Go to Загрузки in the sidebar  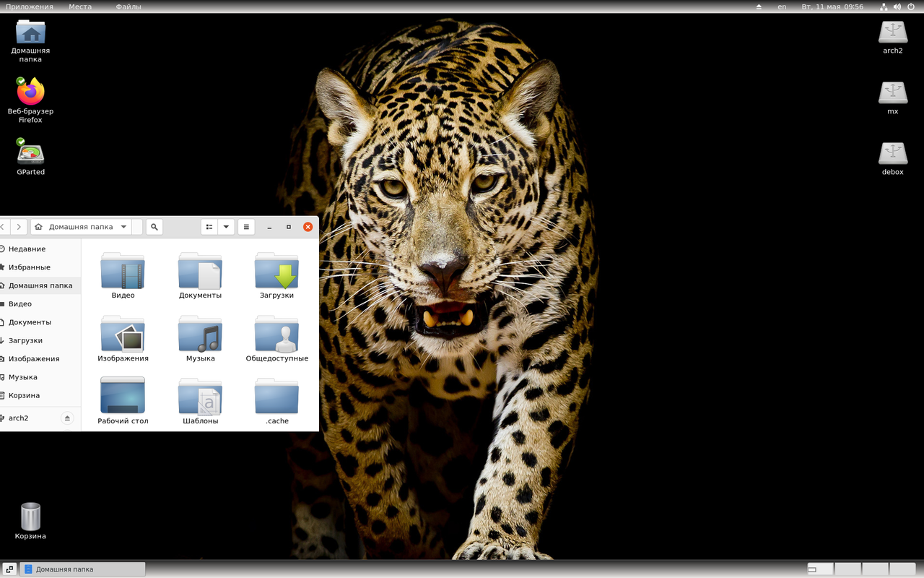(x=40, y=340)
